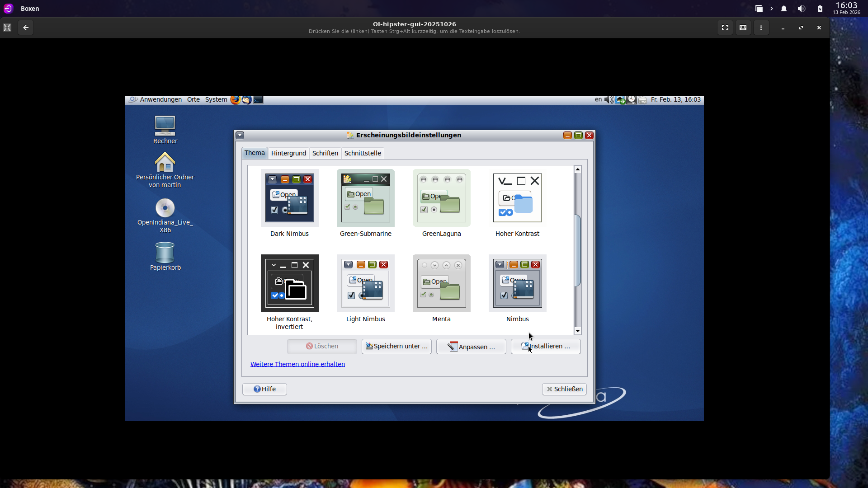Open the Papierkorb trash icon

coord(165,253)
